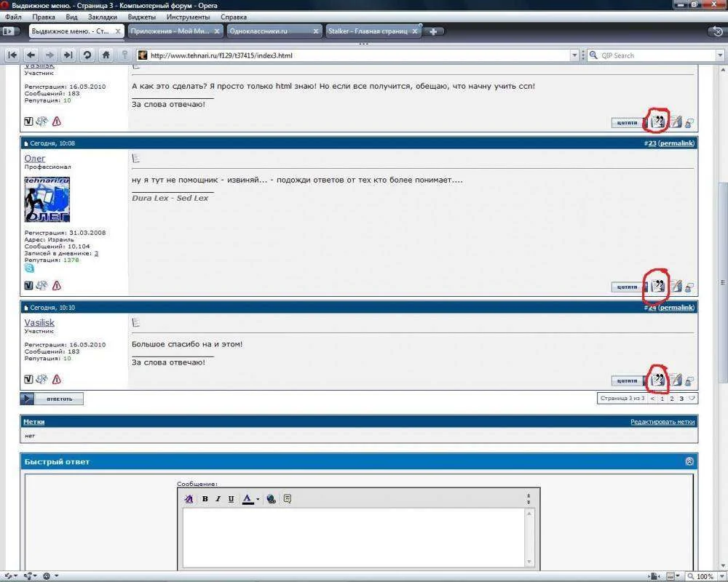Click the red warning triangle icon under Олег's profile
This screenshot has width=728, height=582.
[x=57, y=285]
